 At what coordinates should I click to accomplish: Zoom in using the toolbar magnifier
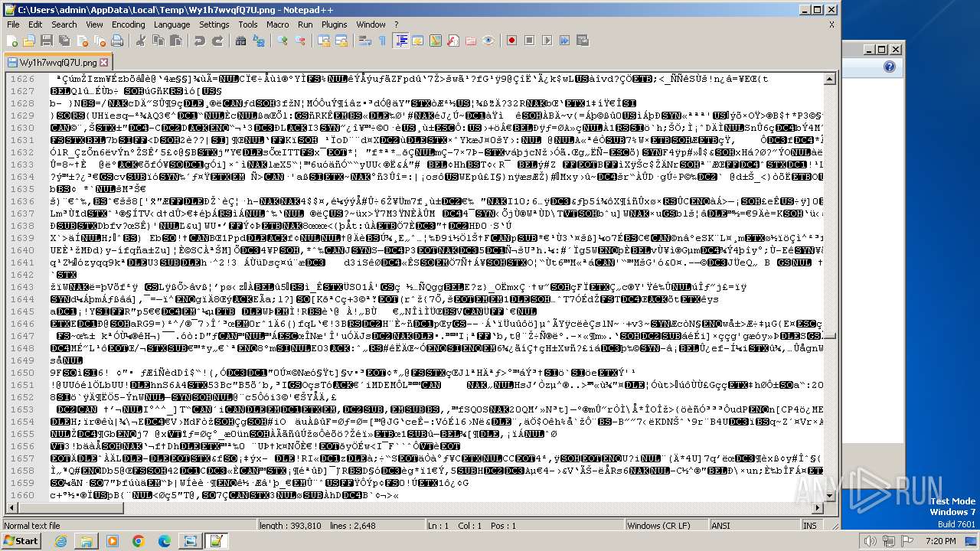pyautogui.click(x=283, y=41)
